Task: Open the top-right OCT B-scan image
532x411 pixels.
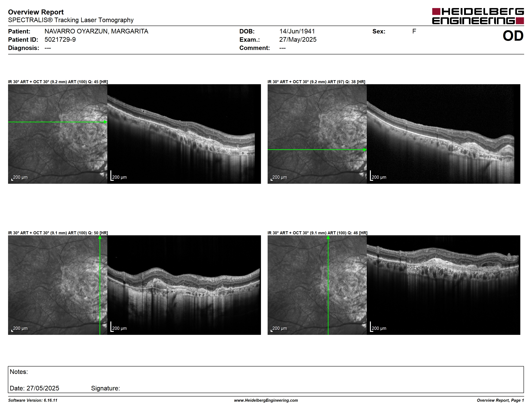Action: click(x=443, y=134)
